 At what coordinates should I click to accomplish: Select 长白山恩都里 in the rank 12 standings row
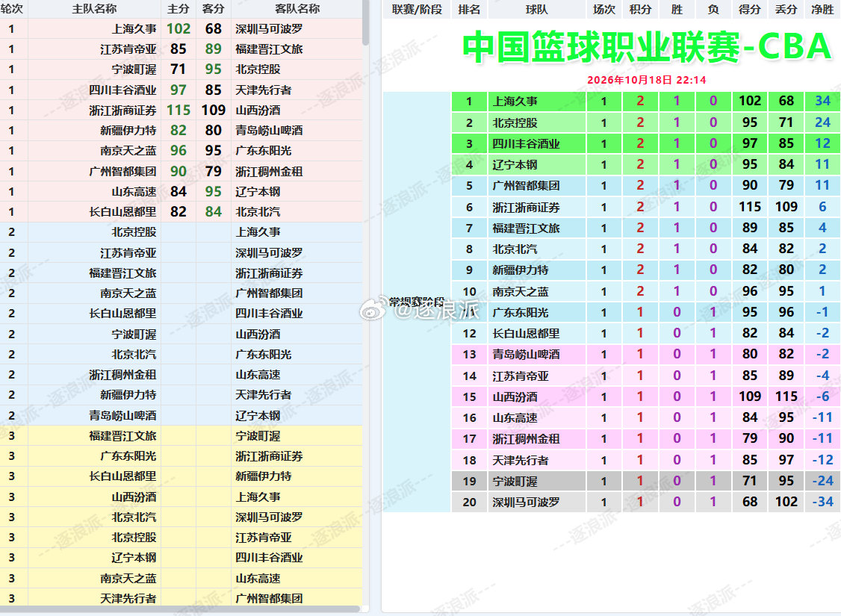click(x=526, y=334)
